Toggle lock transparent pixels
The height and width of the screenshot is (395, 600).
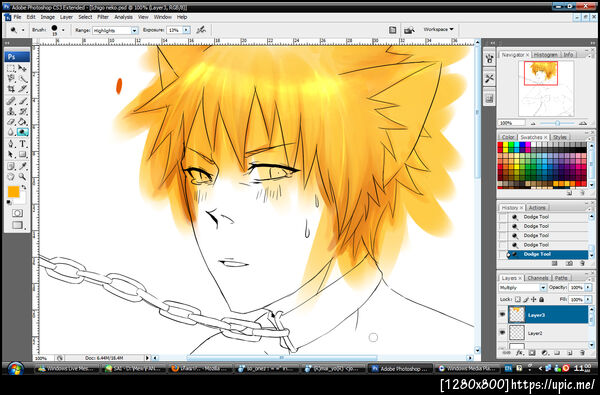click(x=518, y=299)
